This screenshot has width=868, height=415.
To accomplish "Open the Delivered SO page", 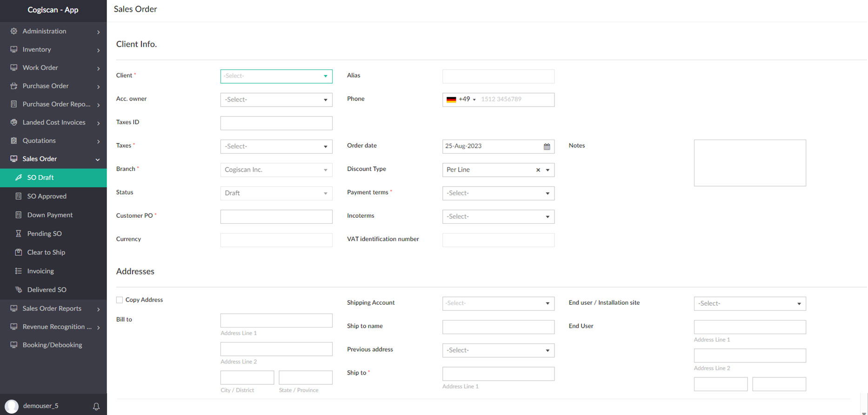I will point(47,289).
